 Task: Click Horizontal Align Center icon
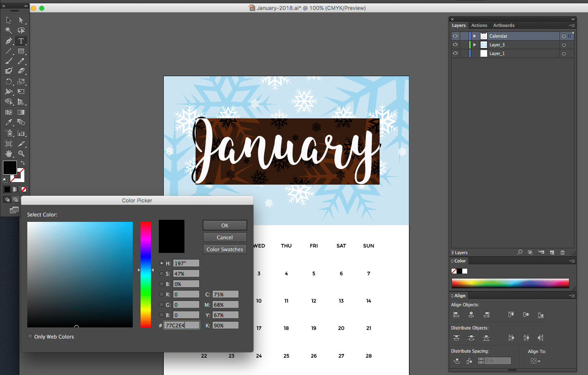[471, 315]
